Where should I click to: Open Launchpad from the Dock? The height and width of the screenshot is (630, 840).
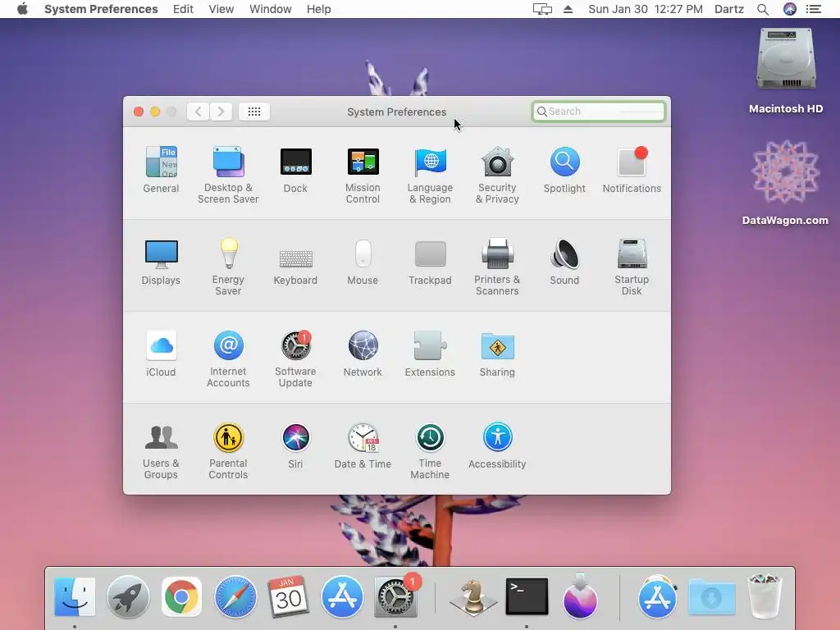point(128,597)
